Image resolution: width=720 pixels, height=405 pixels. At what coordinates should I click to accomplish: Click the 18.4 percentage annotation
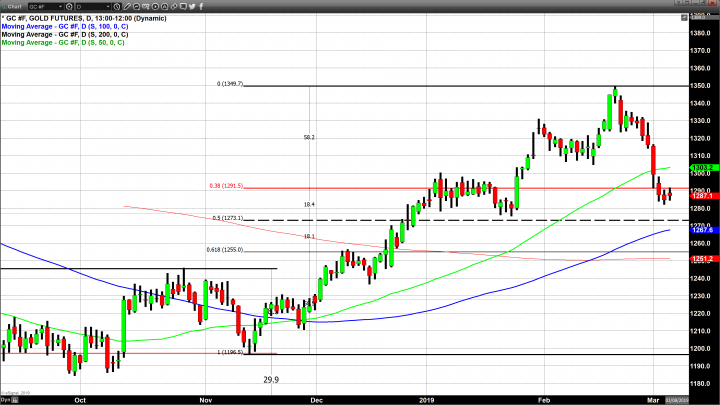tap(309, 205)
